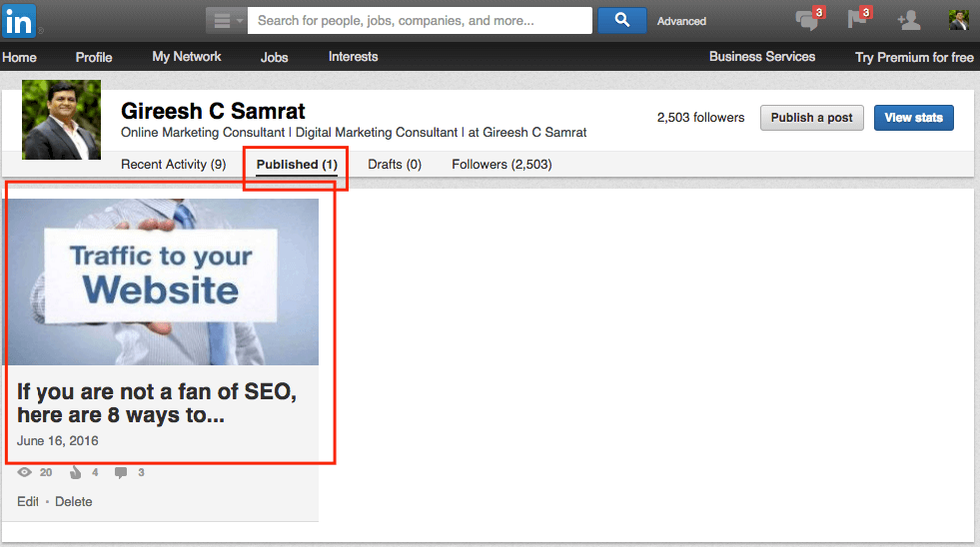Viewport: 980px width, 547px height.
Task: Click the View stats button
Action: 913,118
